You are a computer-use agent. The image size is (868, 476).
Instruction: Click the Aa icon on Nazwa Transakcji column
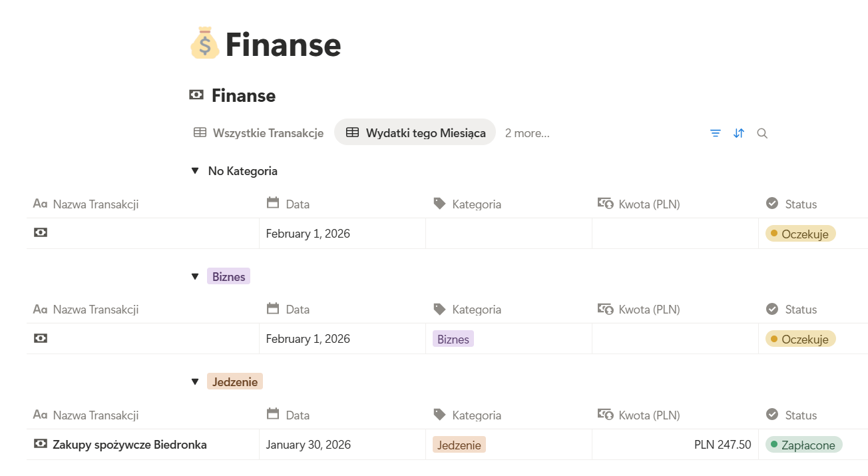click(40, 204)
